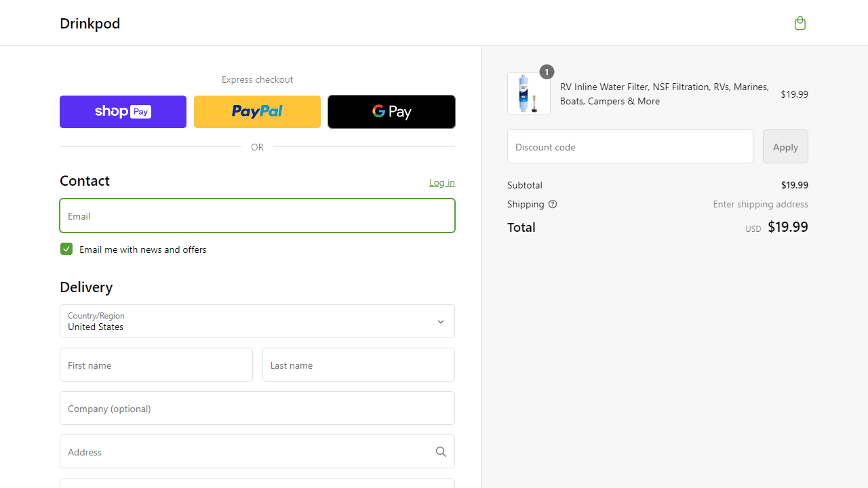This screenshot has width=868, height=488.
Task: Focus the Email input field
Action: pos(257,216)
